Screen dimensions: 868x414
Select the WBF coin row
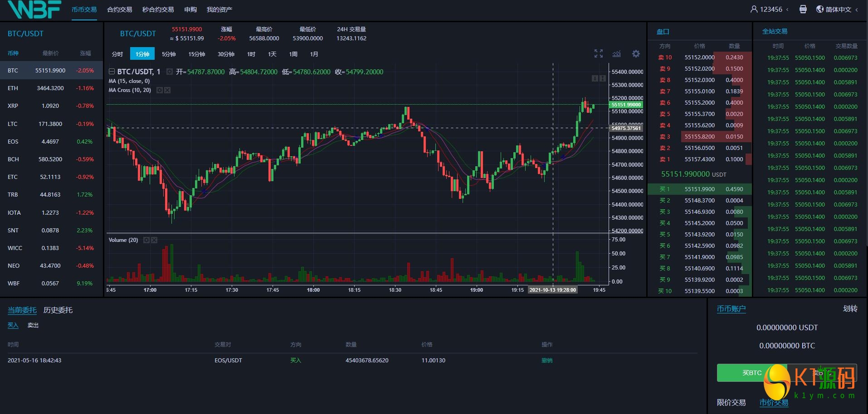click(x=52, y=284)
